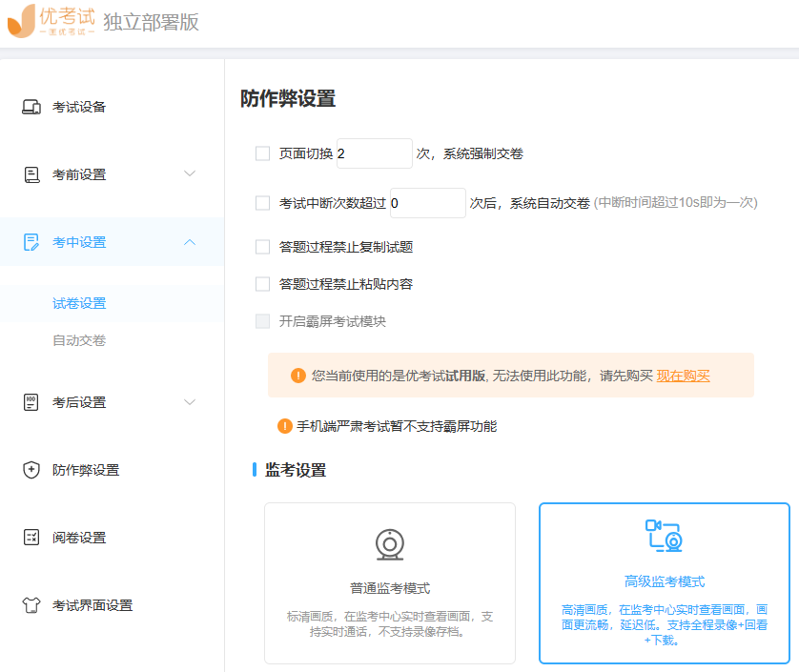The height and width of the screenshot is (672, 799).
Task: Click the 考后设置 sidebar icon
Action: point(30,401)
